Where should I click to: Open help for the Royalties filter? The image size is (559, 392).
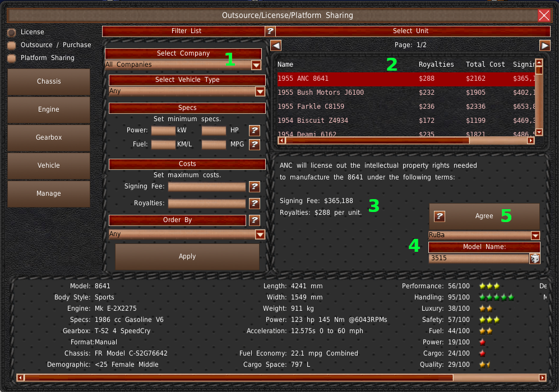click(x=255, y=204)
